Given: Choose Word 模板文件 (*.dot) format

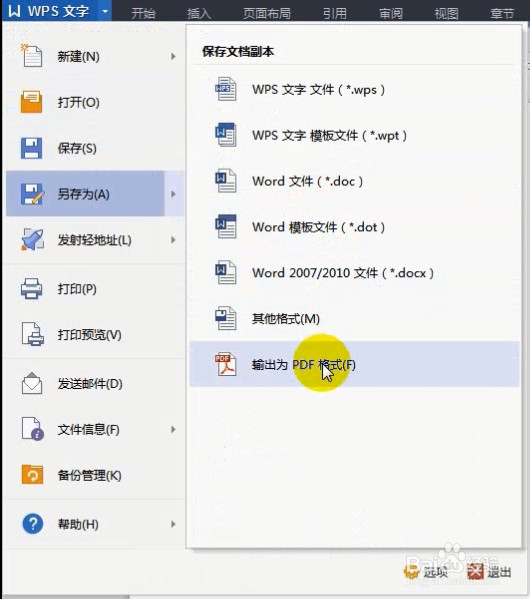Looking at the screenshot, I should pos(354,227).
